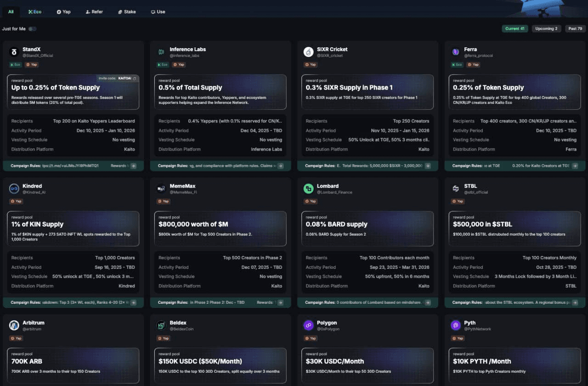Switch to the Eco tab
The height and width of the screenshot is (386, 588).
(35, 11)
